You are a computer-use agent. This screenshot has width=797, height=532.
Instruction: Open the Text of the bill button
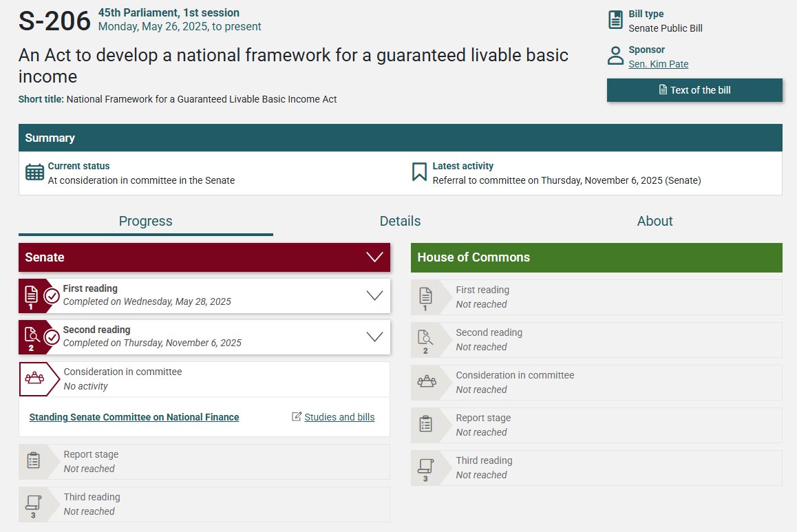pos(694,90)
